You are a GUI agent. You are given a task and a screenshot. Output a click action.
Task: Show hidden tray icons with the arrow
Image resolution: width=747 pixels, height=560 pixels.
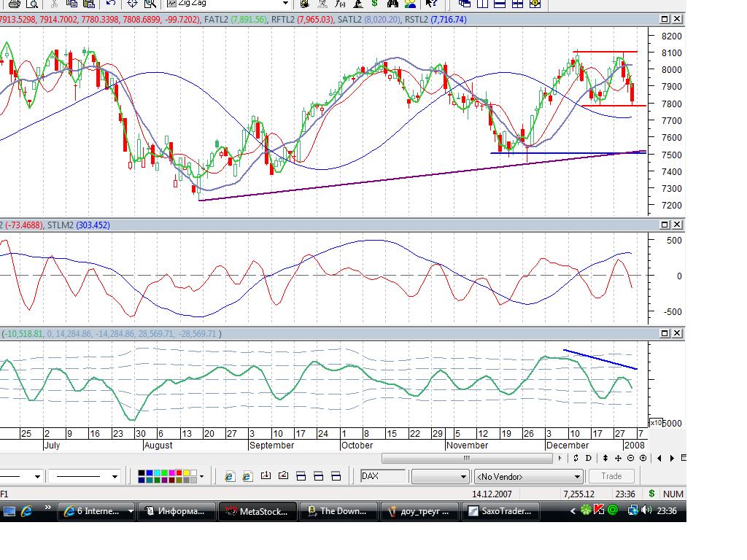click(573, 511)
